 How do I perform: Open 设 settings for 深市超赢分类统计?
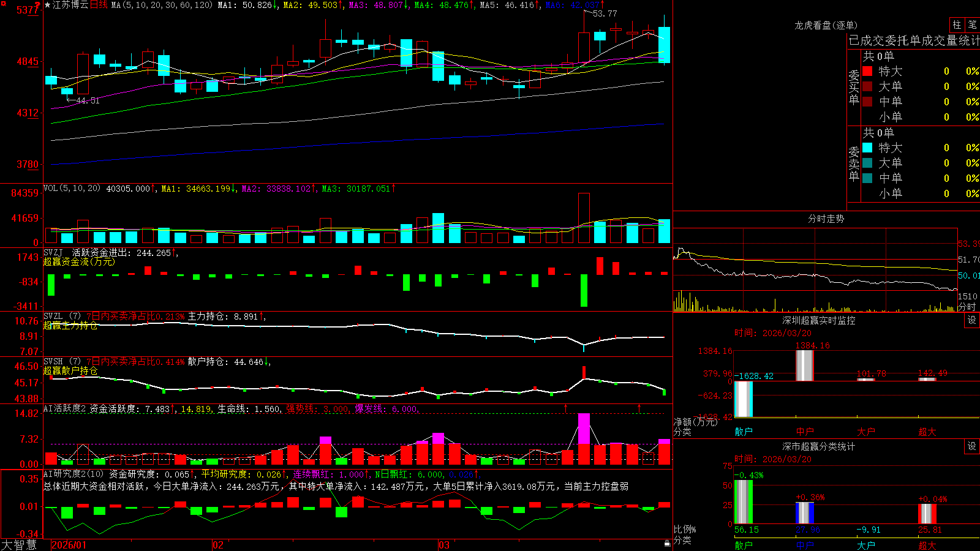click(972, 446)
